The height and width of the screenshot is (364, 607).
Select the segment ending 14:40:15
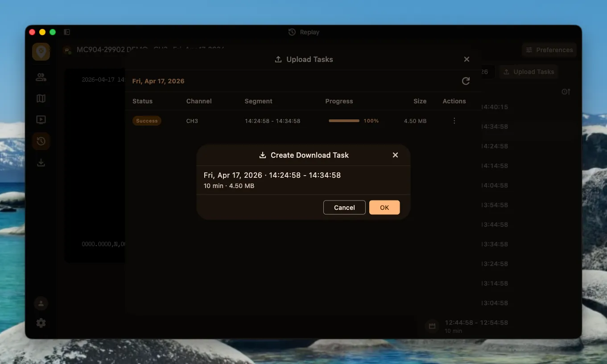tap(495, 107)
